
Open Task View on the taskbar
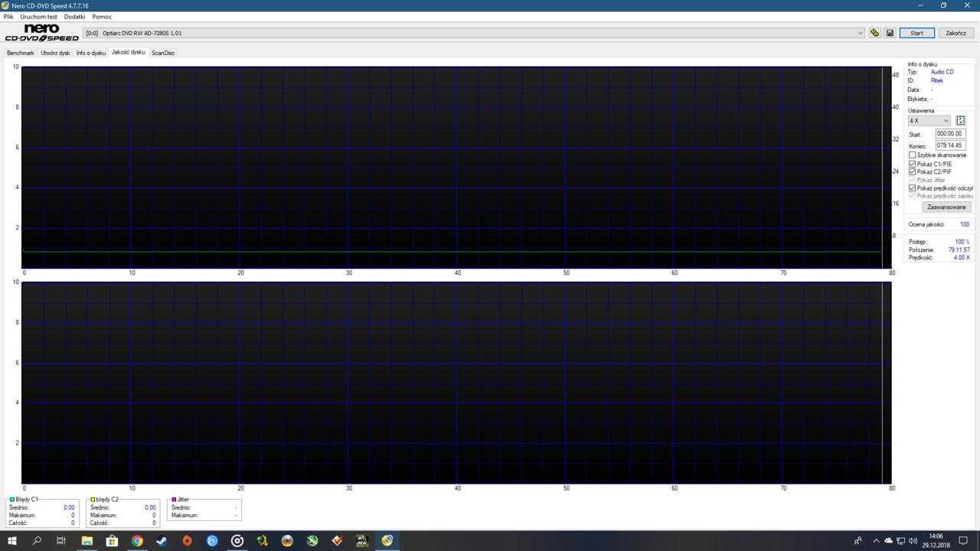[61, 540]
